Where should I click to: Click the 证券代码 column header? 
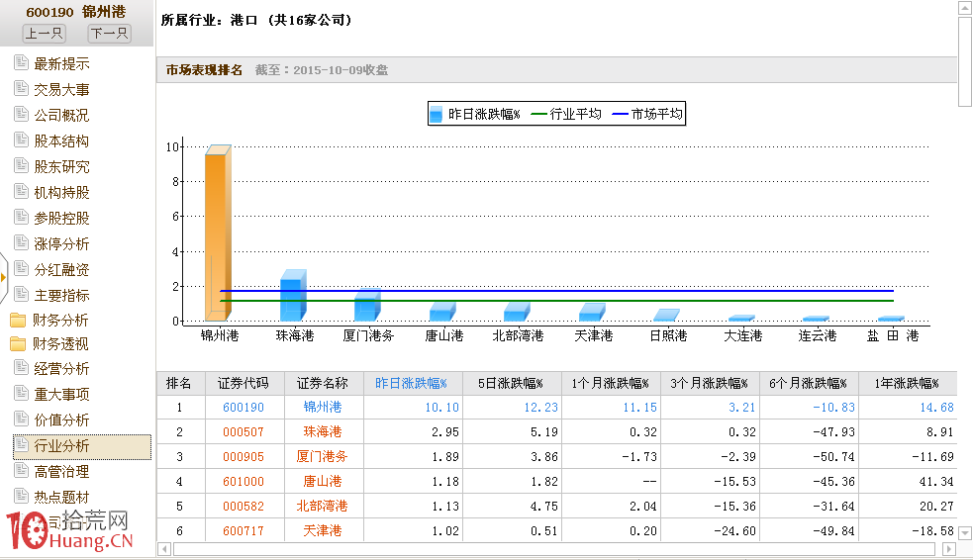(x=243, y=383)
